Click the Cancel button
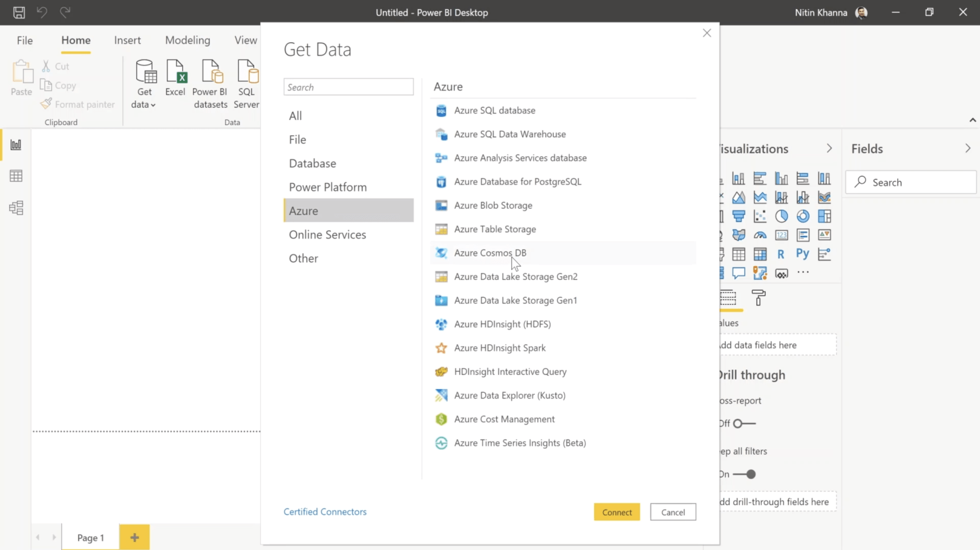980x550 pixels. pyautogui.click(x=673, y=512)
